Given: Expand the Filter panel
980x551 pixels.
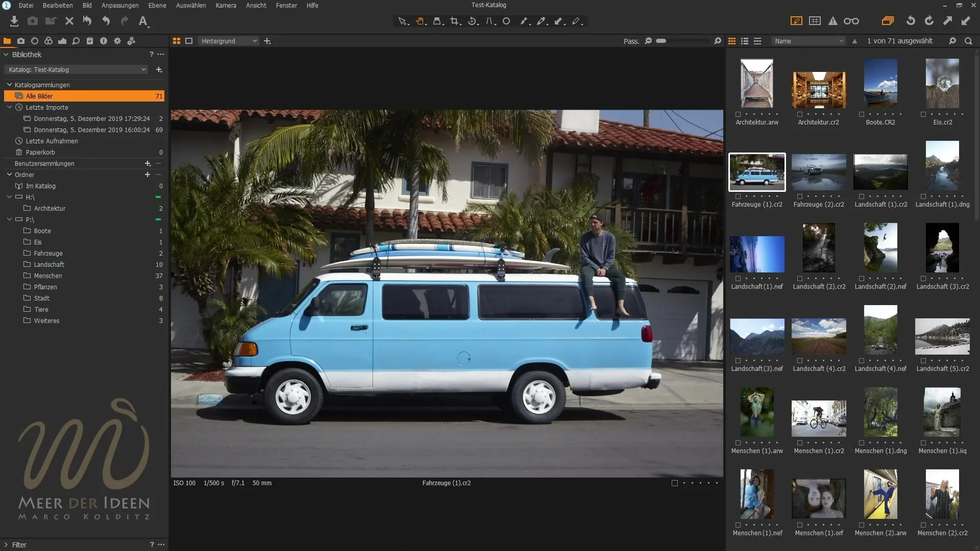Looking at the screenshot, I should coord(6,545).
